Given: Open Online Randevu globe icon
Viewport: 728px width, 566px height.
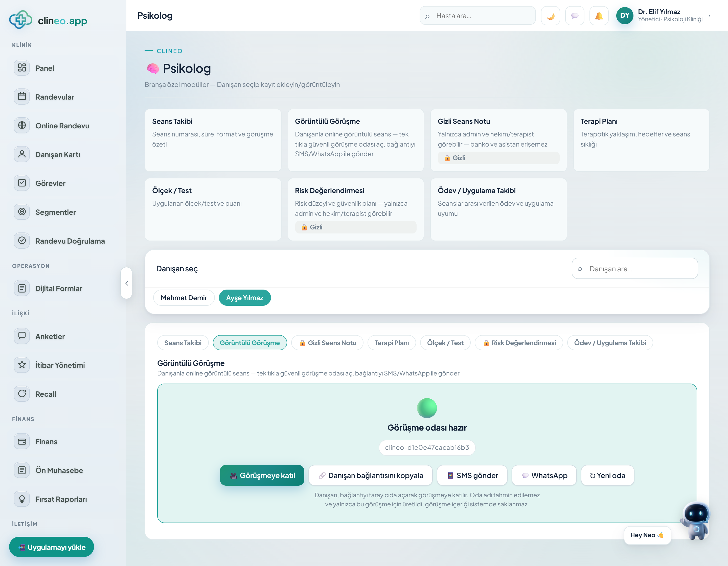Looking at the screenshot, I should pyautogui.click(x=22, y=126).
